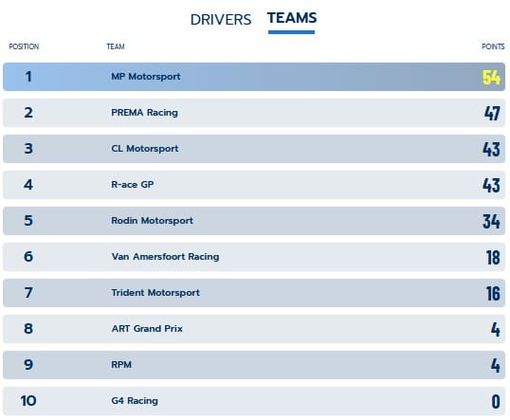Screen dimensions: 510x420
Task: Click PREMA Racing's 47 points value
Action: click(x=492, y=113)
